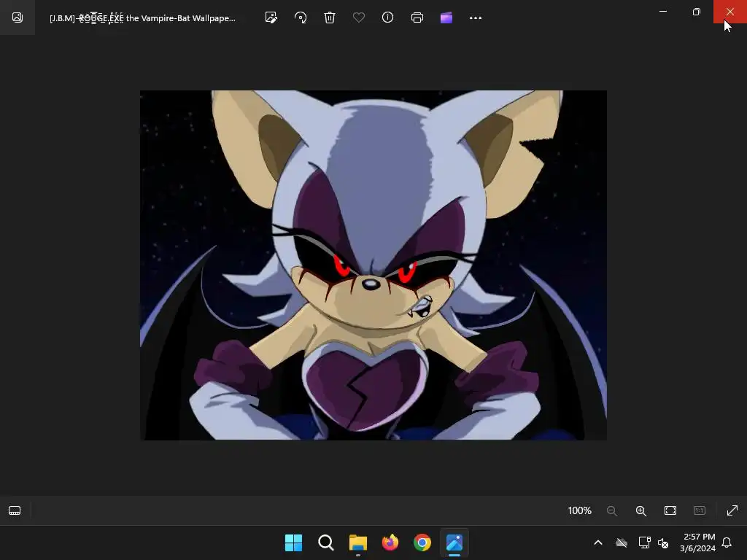This screenshot has width=747, height=560.
Task: Open the clock showing 2:57 PM
Action: coord(697,542)
